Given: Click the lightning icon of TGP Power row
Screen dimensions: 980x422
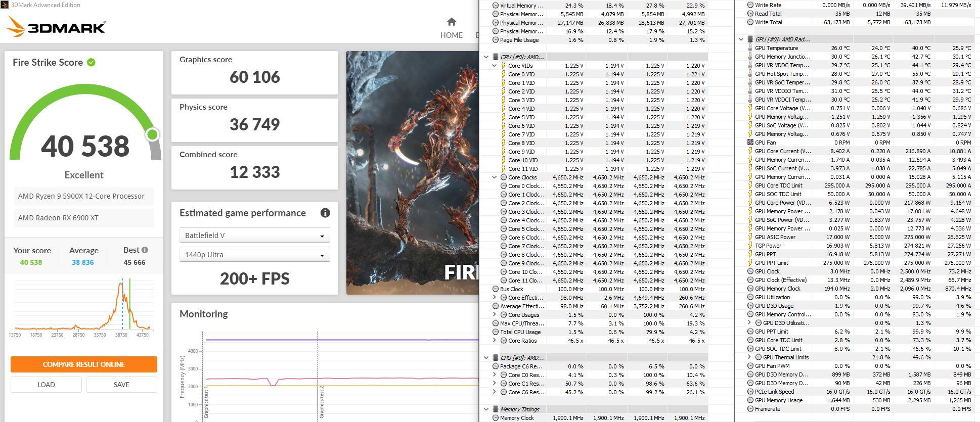Looking at the screenshot, I should 750,246.
